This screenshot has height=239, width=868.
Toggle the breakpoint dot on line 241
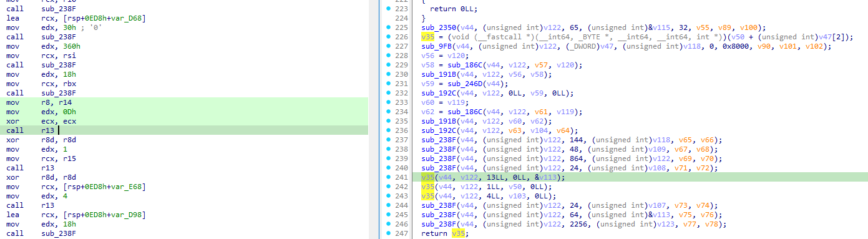(389, 177)
